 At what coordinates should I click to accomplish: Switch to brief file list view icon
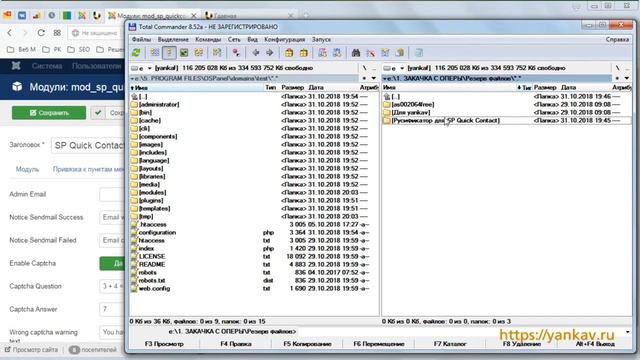tap(155, 53)
